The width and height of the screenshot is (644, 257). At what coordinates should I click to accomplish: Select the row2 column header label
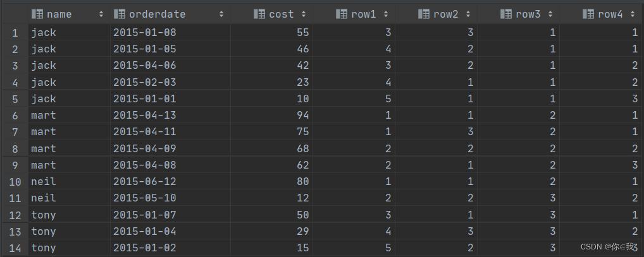445,15
